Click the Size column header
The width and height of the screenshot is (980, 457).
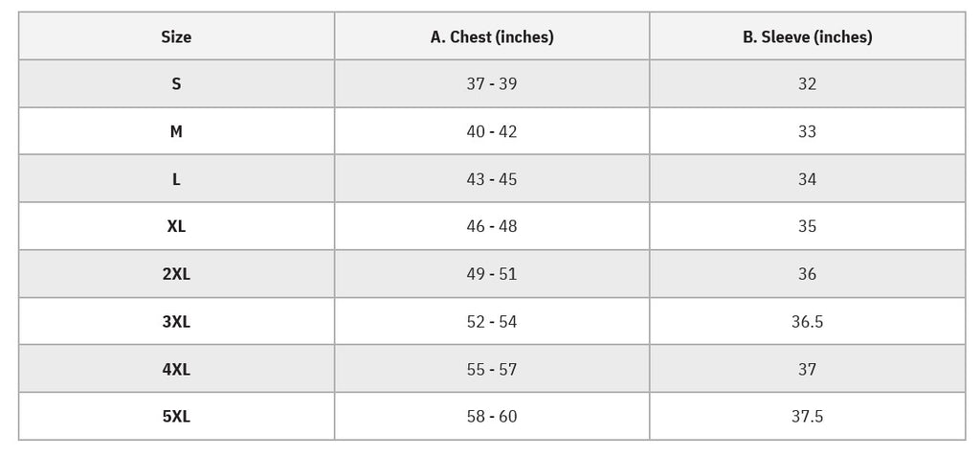176,37
